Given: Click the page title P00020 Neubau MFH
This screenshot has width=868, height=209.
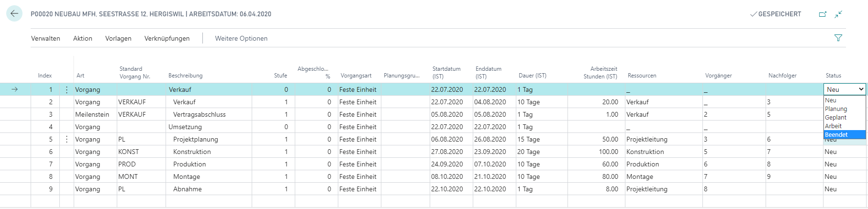Looking at the screenshot, I should [151, 14].
